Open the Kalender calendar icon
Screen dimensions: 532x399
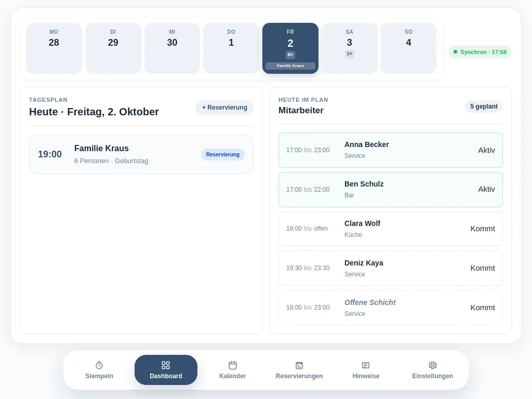[233, 365]
